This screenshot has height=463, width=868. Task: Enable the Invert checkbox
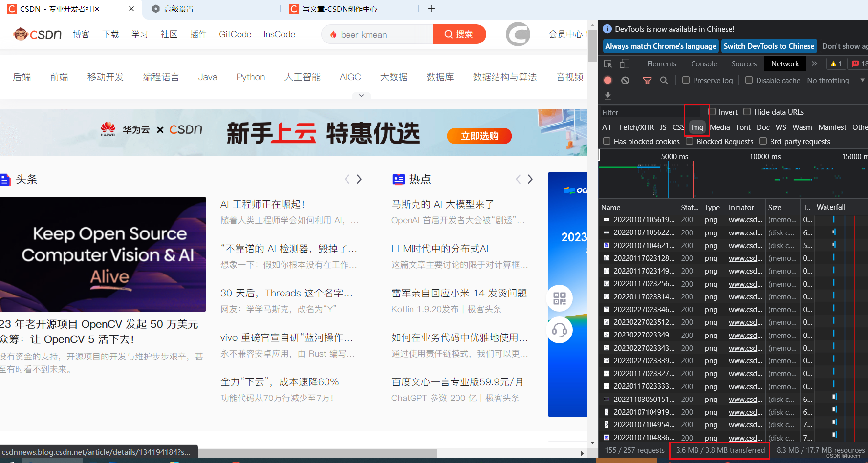pos(712,112)
